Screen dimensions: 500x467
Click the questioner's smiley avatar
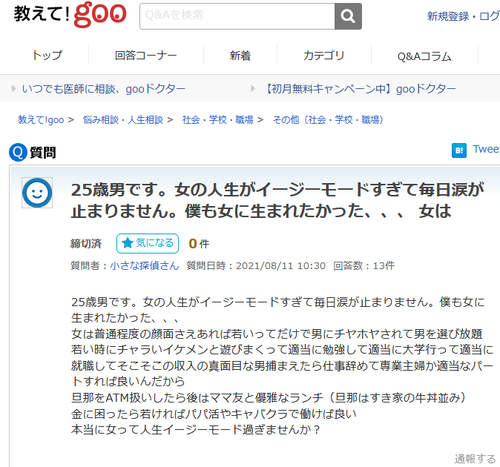(x=37, y=193)
